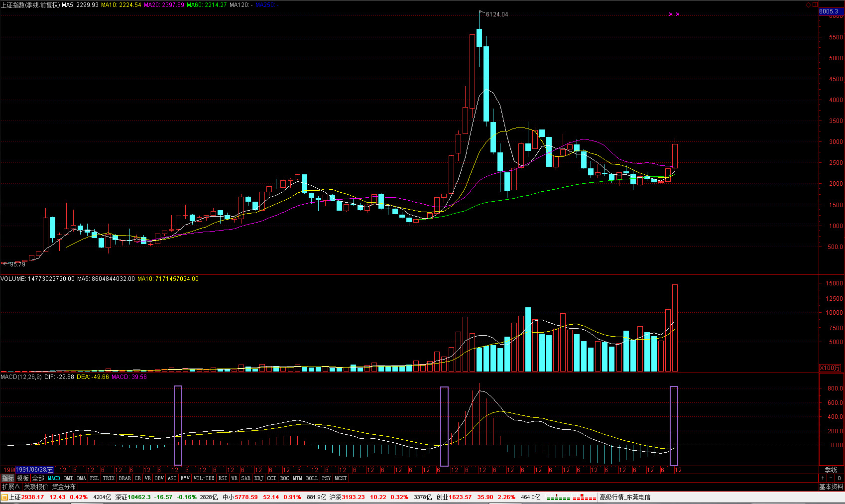Select the TRIX indicator tab
The image size is (845, 504).
pos(109,478)
